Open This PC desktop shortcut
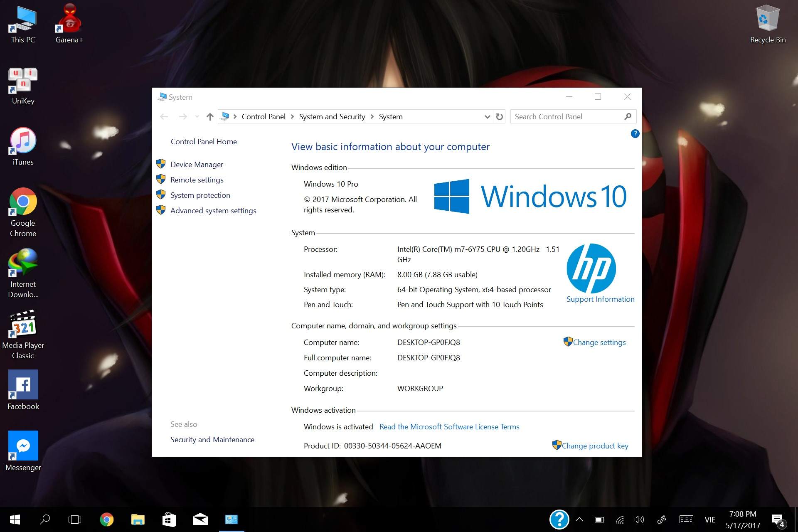Viewport: 798px width, 532px height. pyautogui.click(x=23, y=24)
